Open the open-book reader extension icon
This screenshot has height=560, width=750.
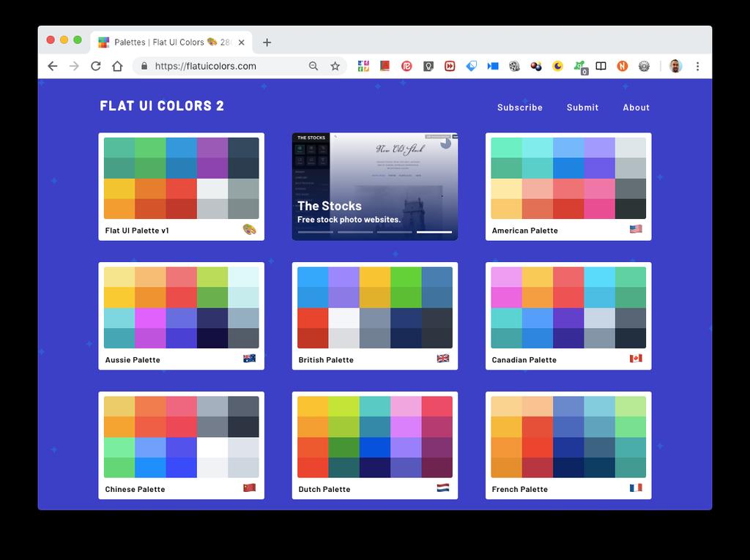[601, 66]
